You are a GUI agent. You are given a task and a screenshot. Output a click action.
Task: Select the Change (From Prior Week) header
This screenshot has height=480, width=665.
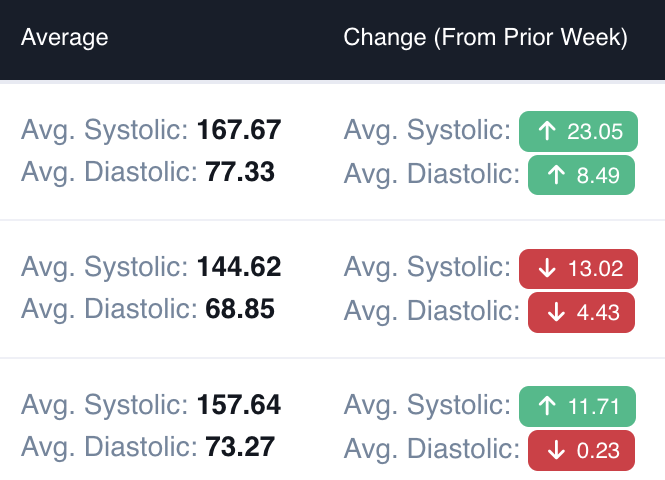click(x=485, y=37)
